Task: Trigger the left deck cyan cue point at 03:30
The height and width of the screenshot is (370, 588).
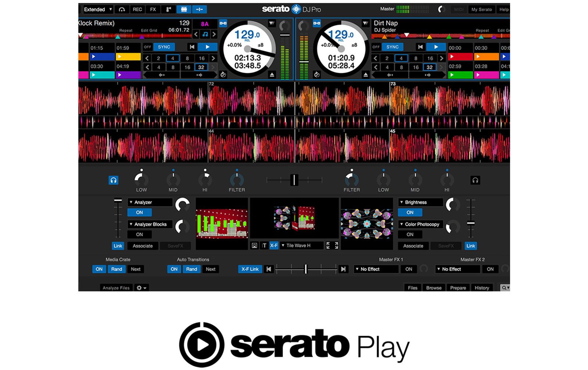Action: 102,75
